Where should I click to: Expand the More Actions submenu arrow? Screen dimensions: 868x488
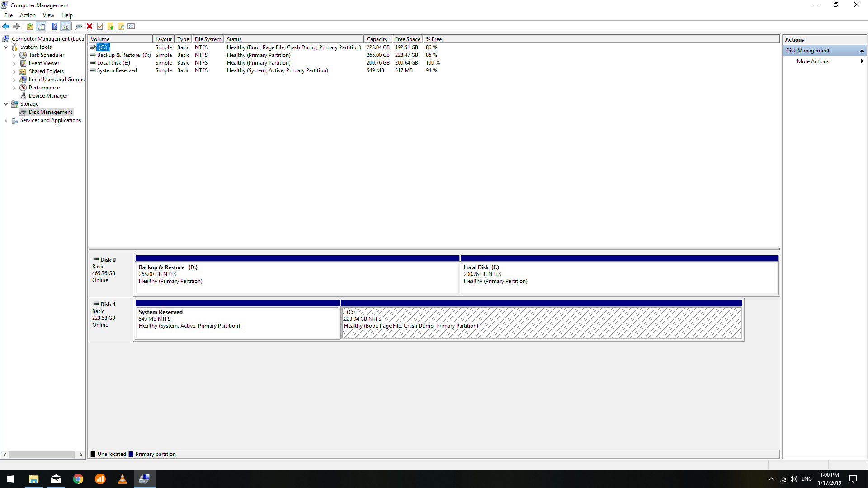pos(862,61)
